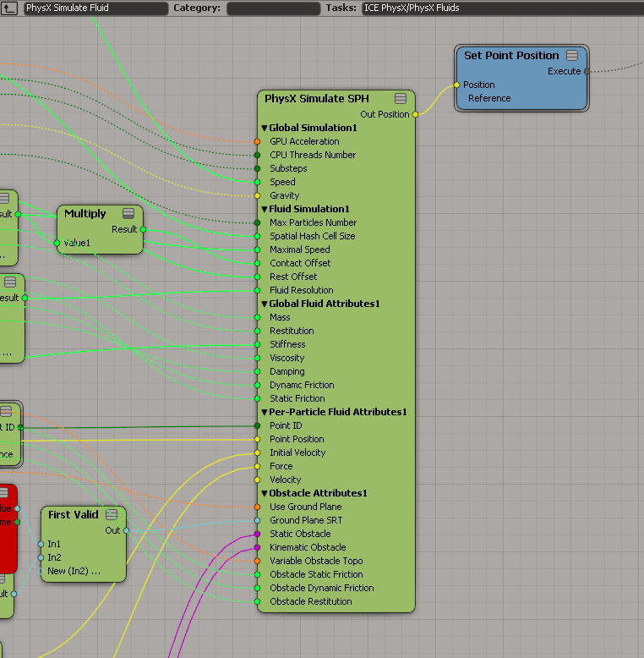Click the Out Position output port
Image resolution: width=644 pixels, height=658 pixels.
pos(415,114)
